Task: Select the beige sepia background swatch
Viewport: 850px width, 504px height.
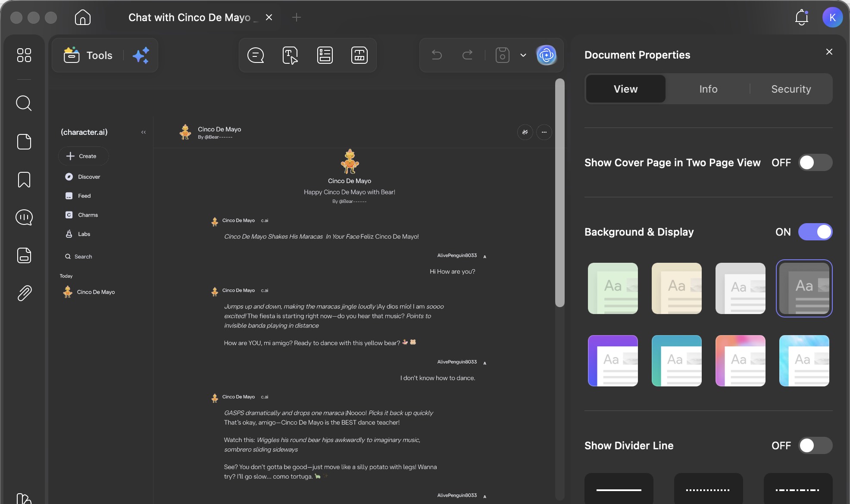Action: tap(676, 288)
